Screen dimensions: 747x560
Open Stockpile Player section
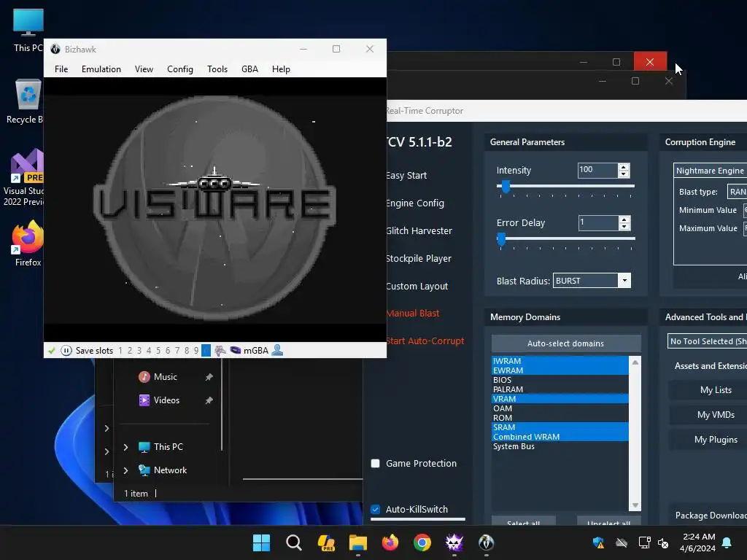click(419, 259)
